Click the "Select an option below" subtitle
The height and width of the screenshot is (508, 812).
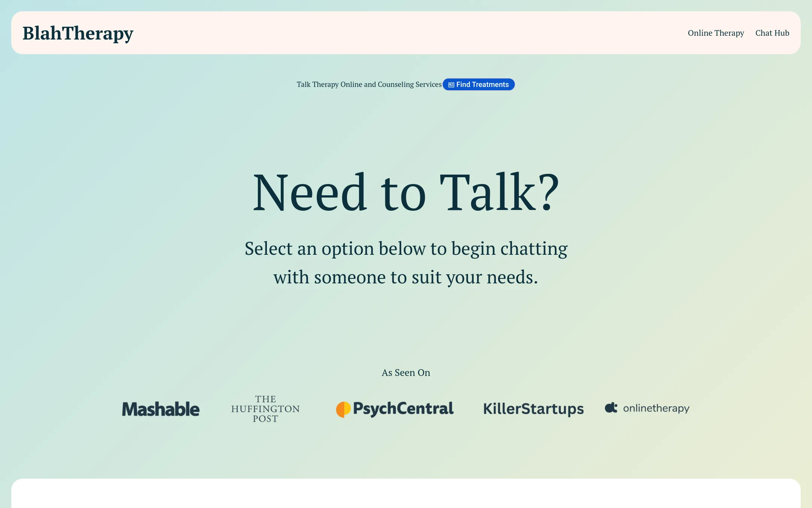pos(406,263)
